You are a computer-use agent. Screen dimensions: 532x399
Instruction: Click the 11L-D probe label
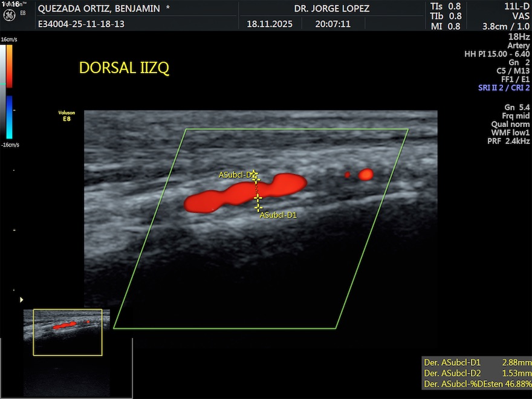tap(517, 6)
